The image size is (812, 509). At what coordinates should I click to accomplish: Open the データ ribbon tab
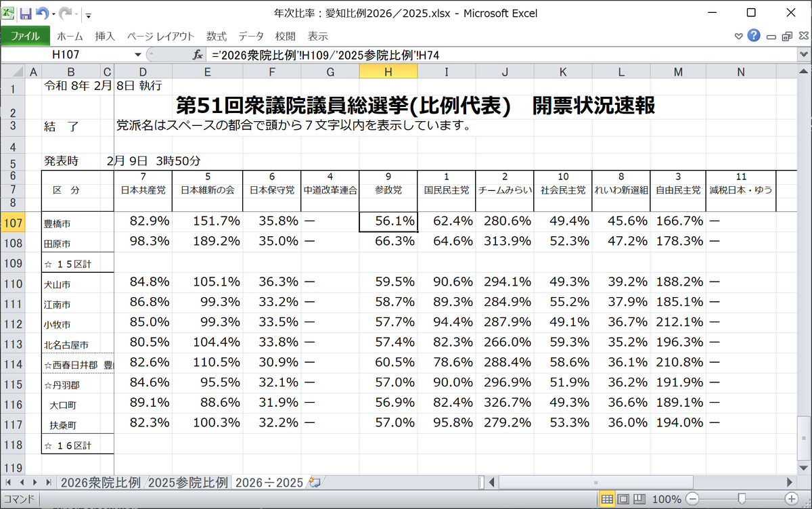coord(251,36)
